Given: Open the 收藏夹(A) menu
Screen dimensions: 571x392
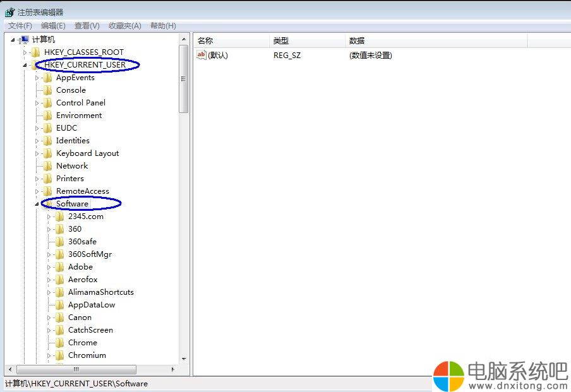Looking at the screenshot, I should (124, 26).
